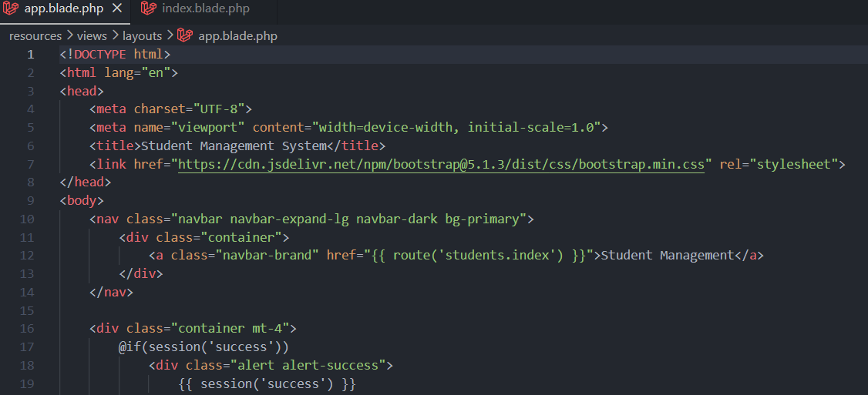
Task: Click the opening <head> tag
Action: coord(82,92)
